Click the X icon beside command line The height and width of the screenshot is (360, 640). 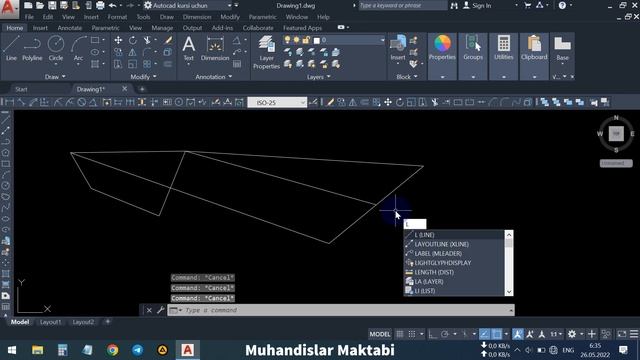click(x=149, y=310)
